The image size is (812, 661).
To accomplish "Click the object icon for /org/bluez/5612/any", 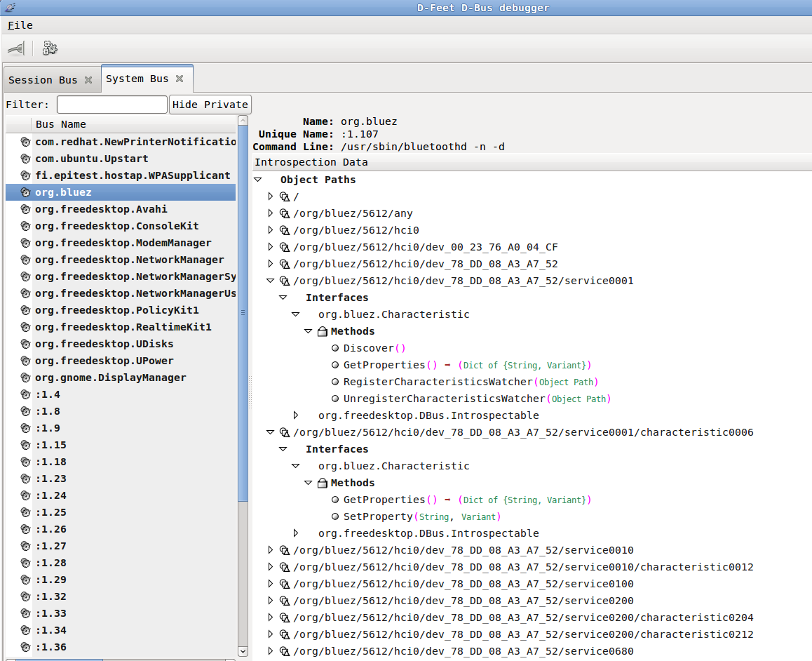I will point(284,213).
